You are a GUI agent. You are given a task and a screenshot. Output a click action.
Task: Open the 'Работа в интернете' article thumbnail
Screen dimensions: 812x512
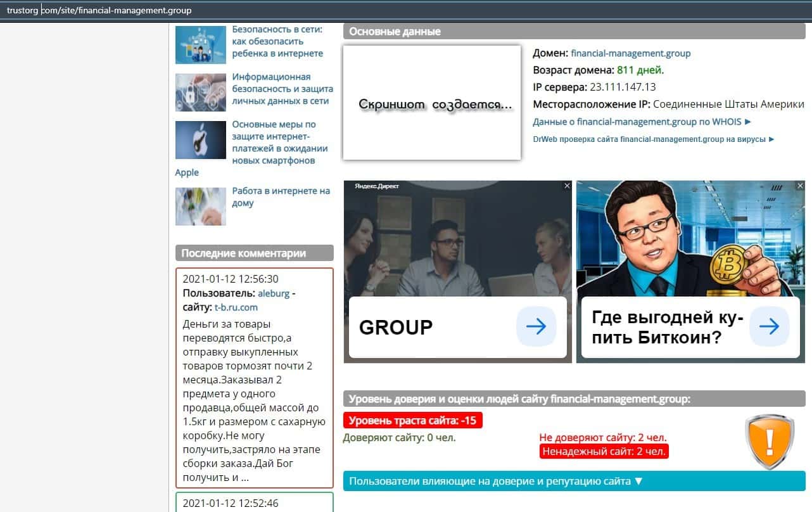pyautogui.click(x=201, y=207)
